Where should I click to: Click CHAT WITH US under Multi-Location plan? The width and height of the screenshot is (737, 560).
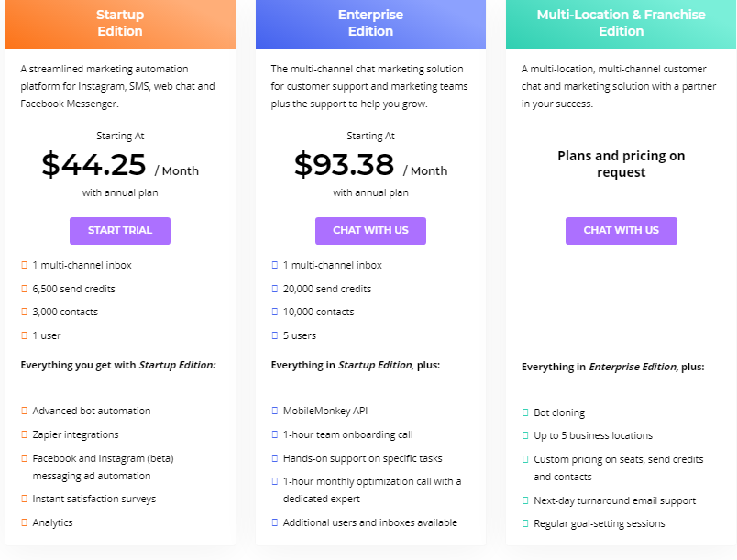(621, 230)
